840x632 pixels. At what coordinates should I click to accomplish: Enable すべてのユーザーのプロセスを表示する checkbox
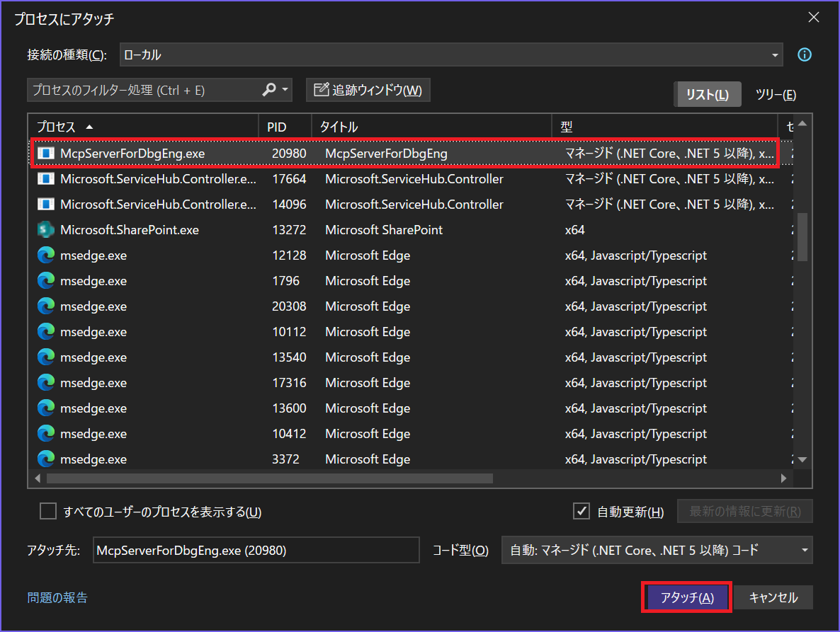pyautogui.click(x=48, y=511)
